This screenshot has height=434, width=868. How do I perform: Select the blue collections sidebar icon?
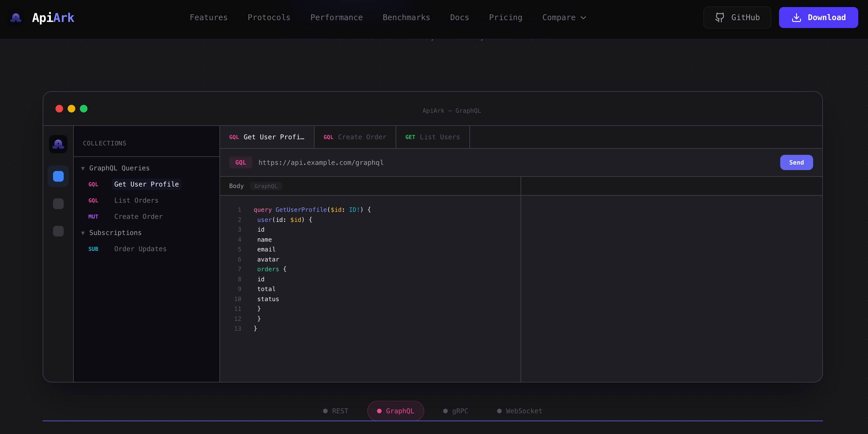point(58,176)
